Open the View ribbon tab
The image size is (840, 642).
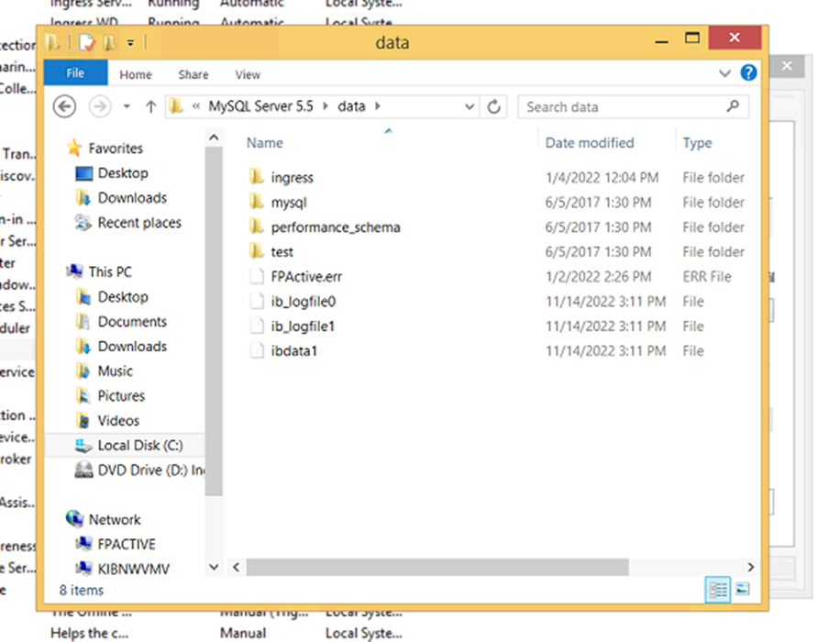248,74
